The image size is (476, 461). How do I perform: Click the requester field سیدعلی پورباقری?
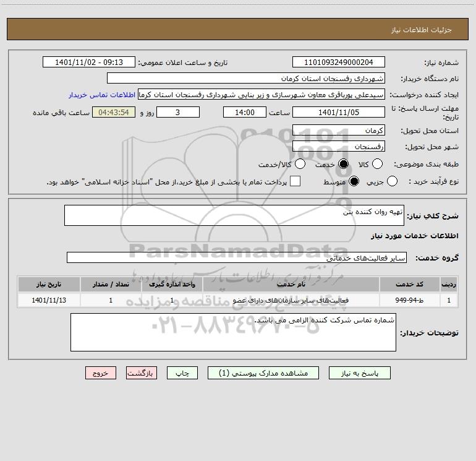(x=261, y=95)
